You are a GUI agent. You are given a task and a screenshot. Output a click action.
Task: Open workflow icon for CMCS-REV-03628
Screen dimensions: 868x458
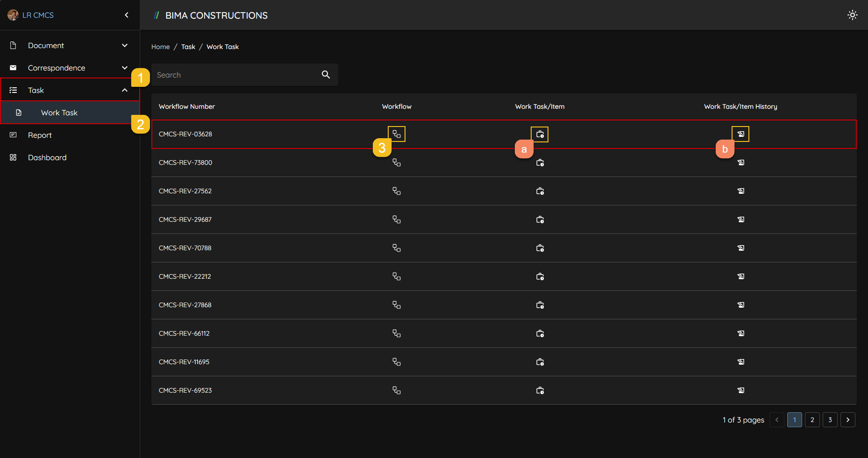coord(396,134)
